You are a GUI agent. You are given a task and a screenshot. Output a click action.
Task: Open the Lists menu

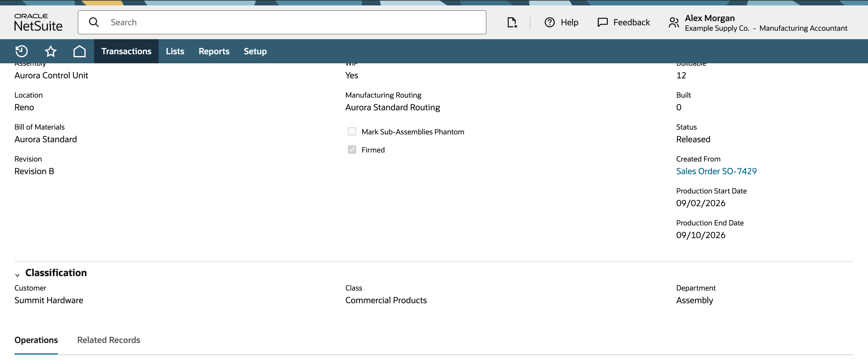[175, 51]
